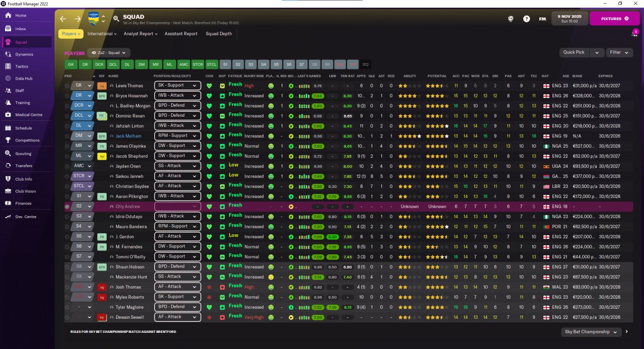
Task: Click the club crest badge
Action: pos(94,19)
